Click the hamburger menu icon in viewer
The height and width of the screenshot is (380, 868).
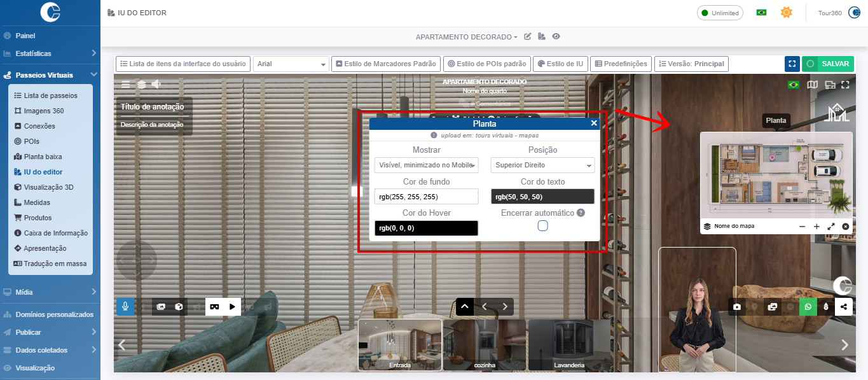click(126, 84)
